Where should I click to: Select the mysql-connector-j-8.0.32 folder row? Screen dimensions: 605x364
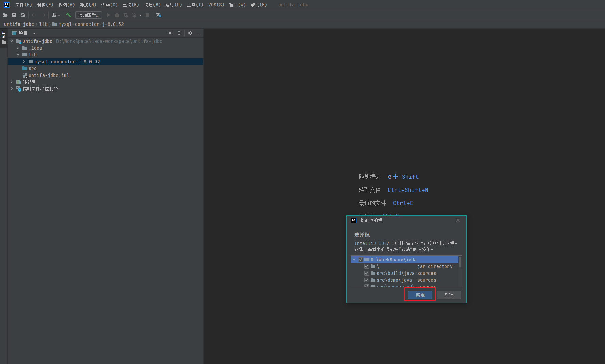(x=105, y=62)
